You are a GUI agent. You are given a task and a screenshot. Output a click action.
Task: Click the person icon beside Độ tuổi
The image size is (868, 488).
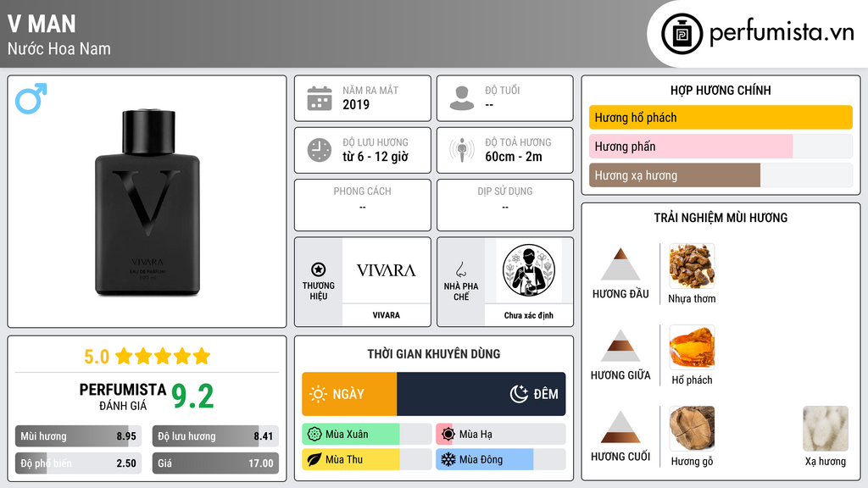(x=462, y=98)
